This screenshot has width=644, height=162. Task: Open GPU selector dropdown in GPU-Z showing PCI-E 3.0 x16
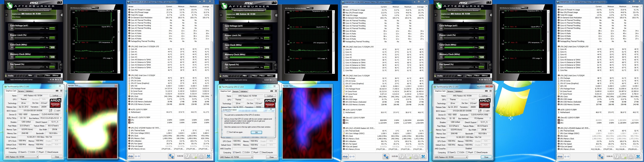point(22,157)
